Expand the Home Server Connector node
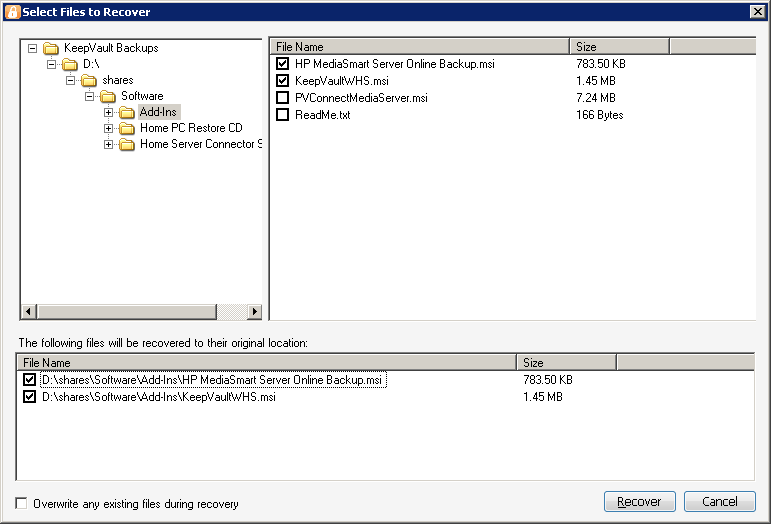771x524 pixels. coord(108,145)
